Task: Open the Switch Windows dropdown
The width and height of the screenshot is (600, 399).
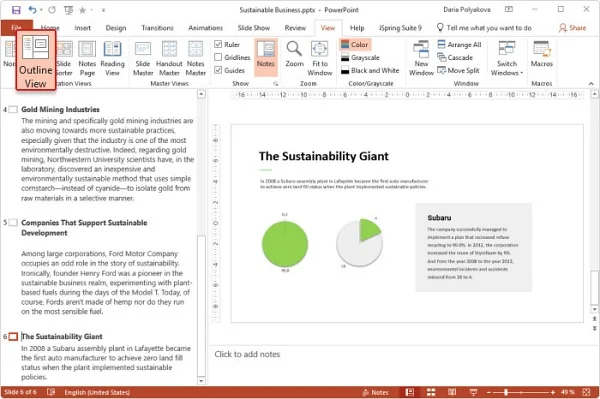Action: 507,57
